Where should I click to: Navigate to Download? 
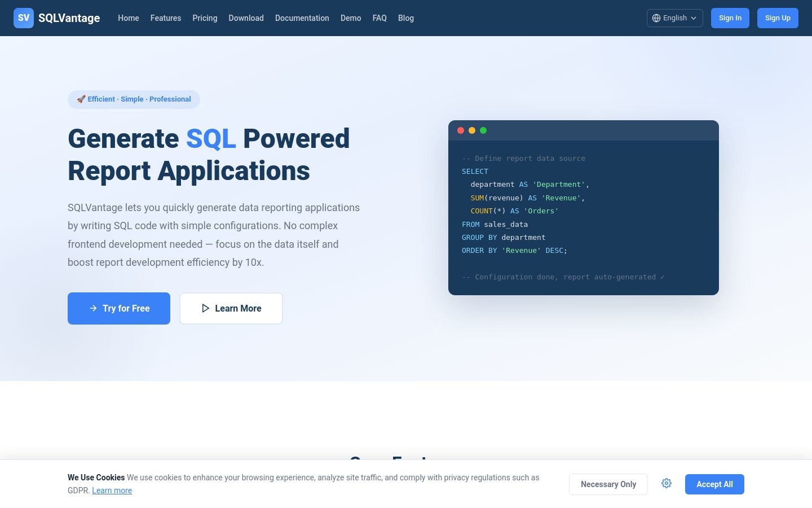[x=246, y=18]
